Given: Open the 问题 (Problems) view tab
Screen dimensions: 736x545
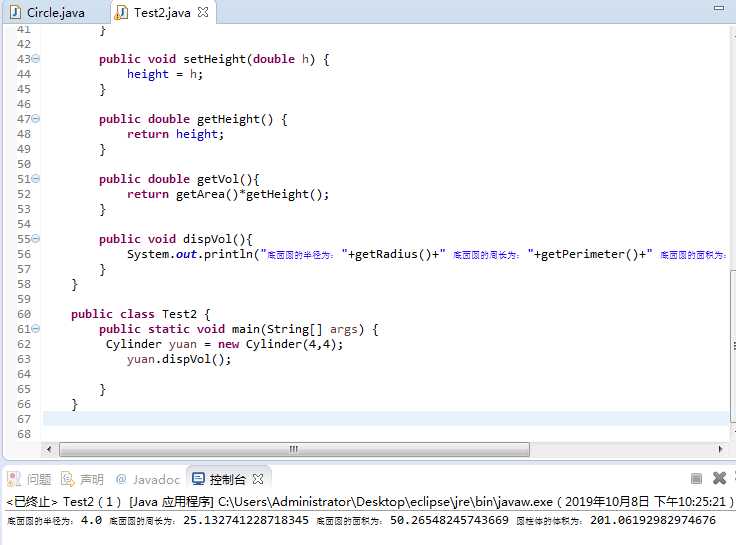Looking at the screenshot, I should tap(29, 479).
